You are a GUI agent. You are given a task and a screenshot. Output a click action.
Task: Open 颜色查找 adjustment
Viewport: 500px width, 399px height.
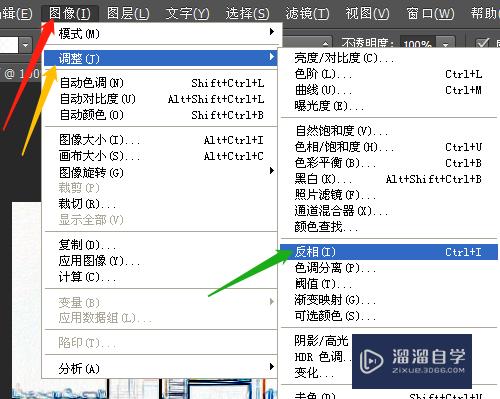click(x=389, y=227)
